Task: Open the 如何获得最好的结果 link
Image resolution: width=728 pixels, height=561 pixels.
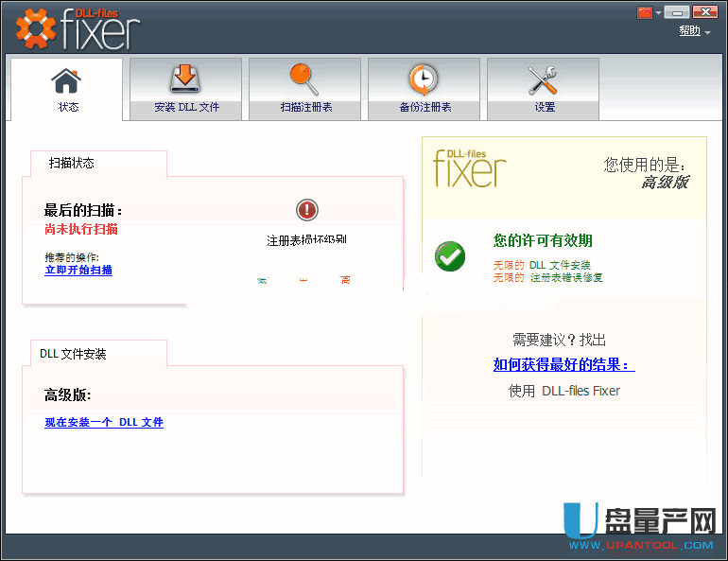Action: (563, 365)
